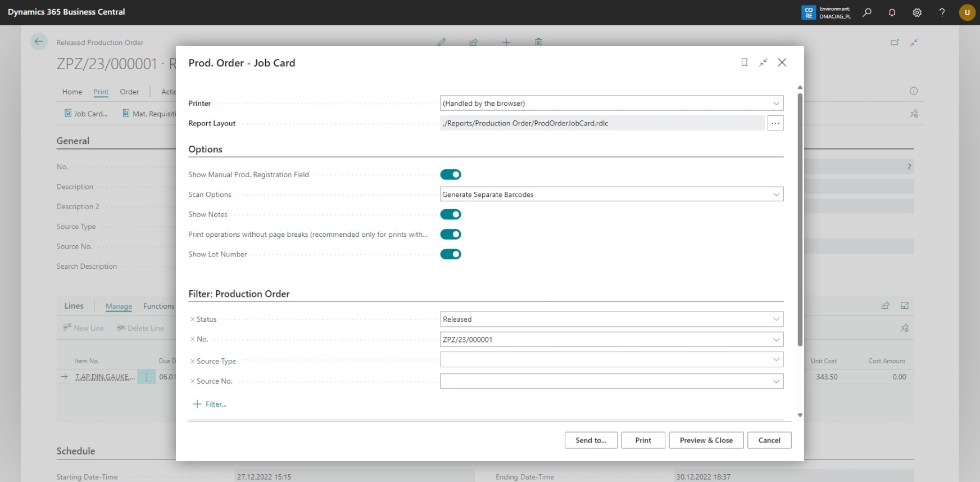Click the search magnifier icon in top bar

pyautogui.click(x=867, y=12)
